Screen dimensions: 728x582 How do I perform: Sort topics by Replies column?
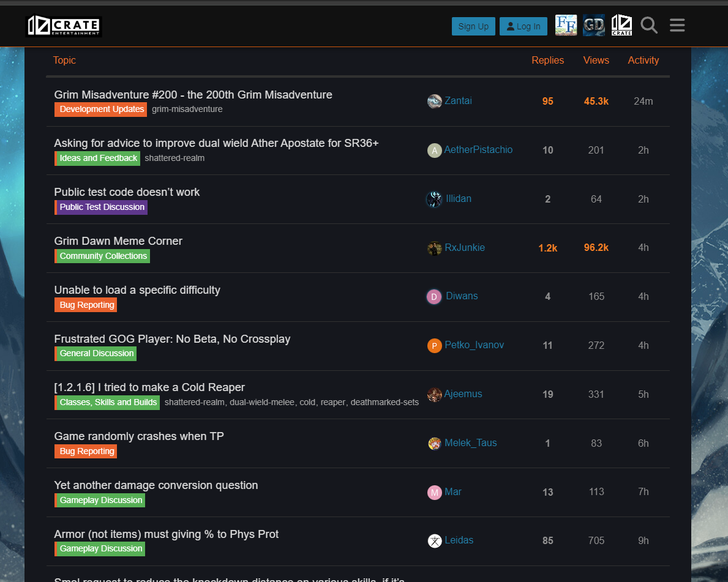point(547,61)
